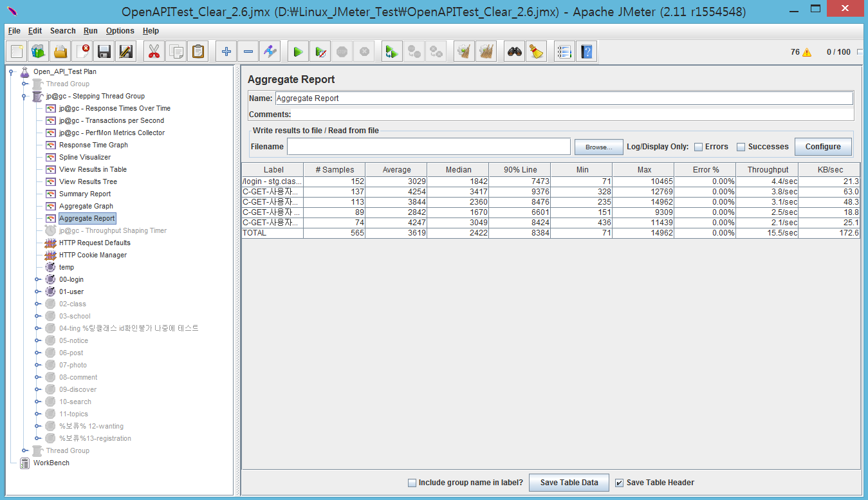The width and height of the screenshot is (868, 500).
Task: Clear results with single broom icon
Action: (x=464, y=52)
